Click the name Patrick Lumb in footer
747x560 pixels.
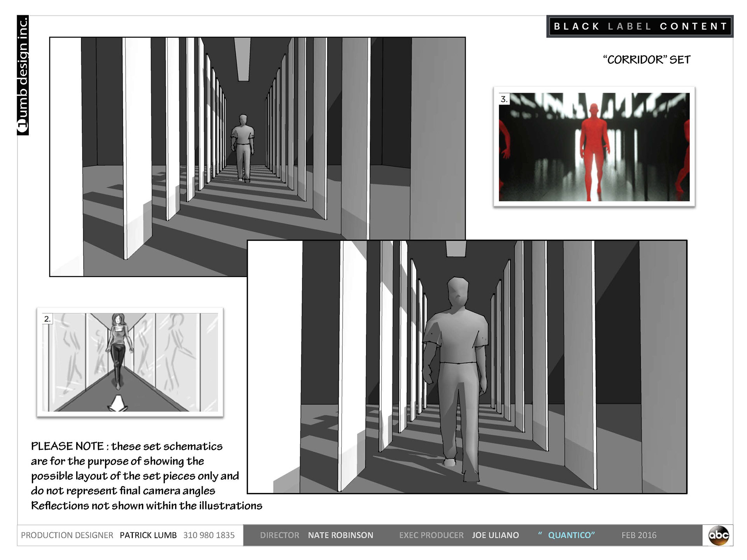[148, 535]
